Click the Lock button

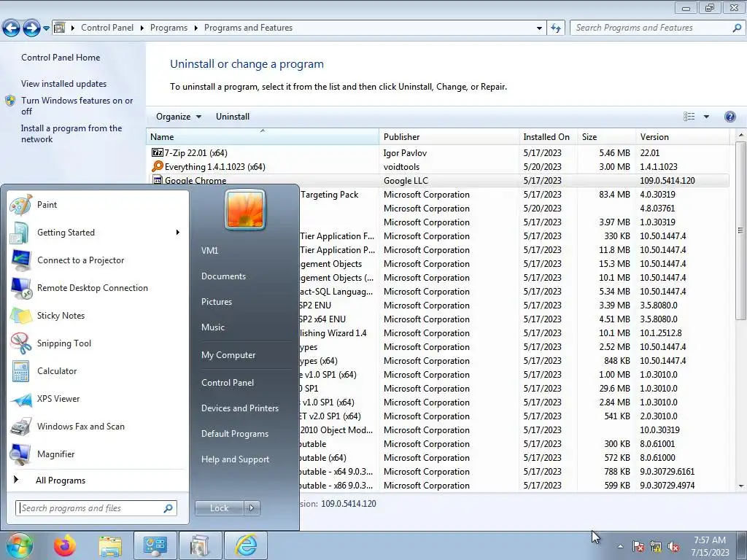(219, 508)
